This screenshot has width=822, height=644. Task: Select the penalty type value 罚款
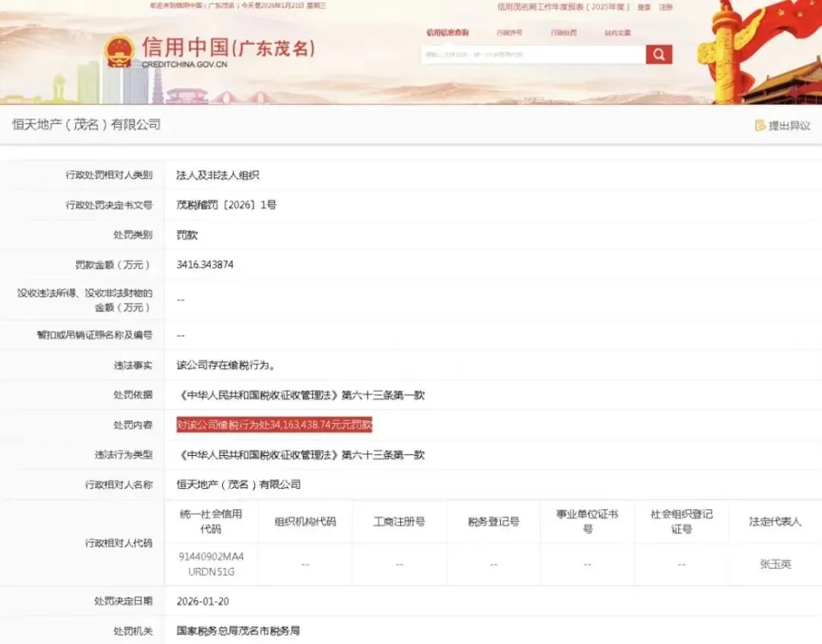point(186,235)
